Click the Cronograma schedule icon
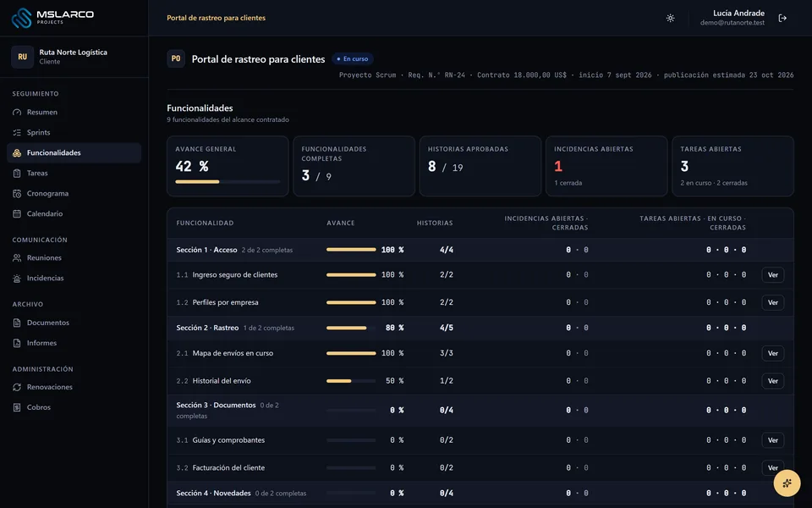Image resolution: width=812 pixels, height=508 pixels. coord(17,193)
